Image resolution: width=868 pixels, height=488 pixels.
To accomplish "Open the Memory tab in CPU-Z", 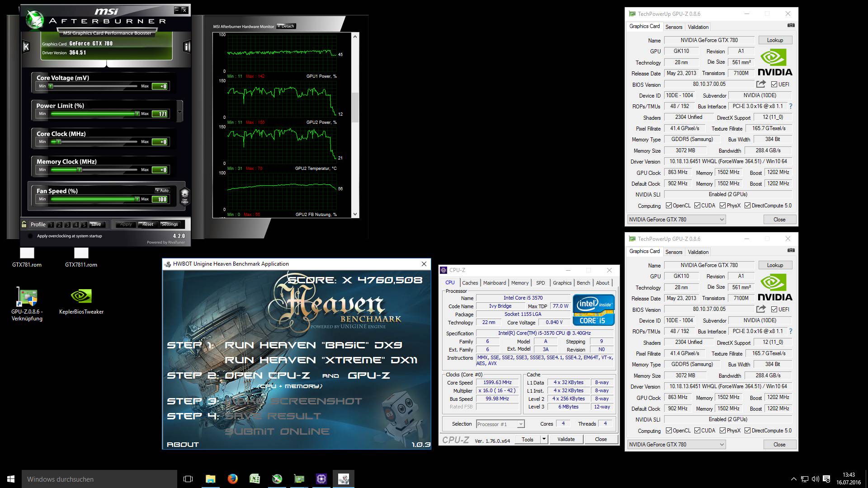I will tap(520, 283).
